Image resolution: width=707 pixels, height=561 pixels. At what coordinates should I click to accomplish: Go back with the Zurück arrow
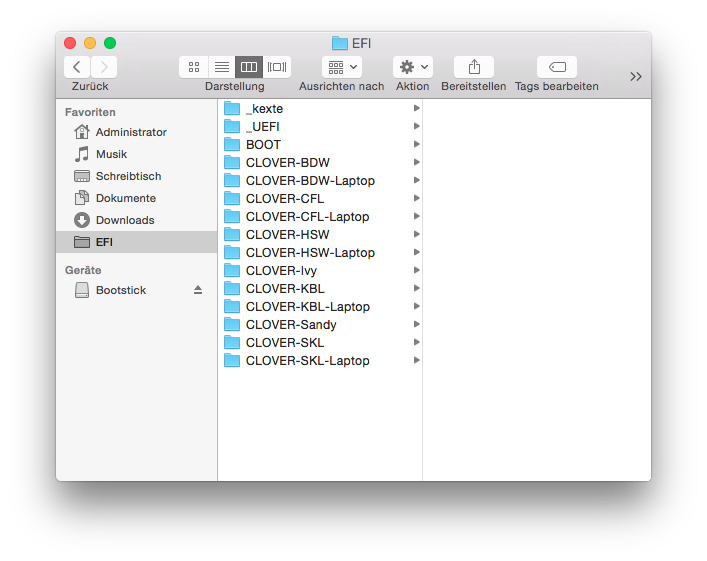coord(77,67)
